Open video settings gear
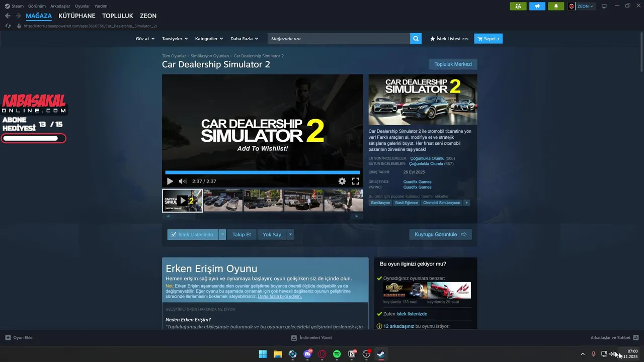Screen dimensions: 644x362 tap(342, 182)
